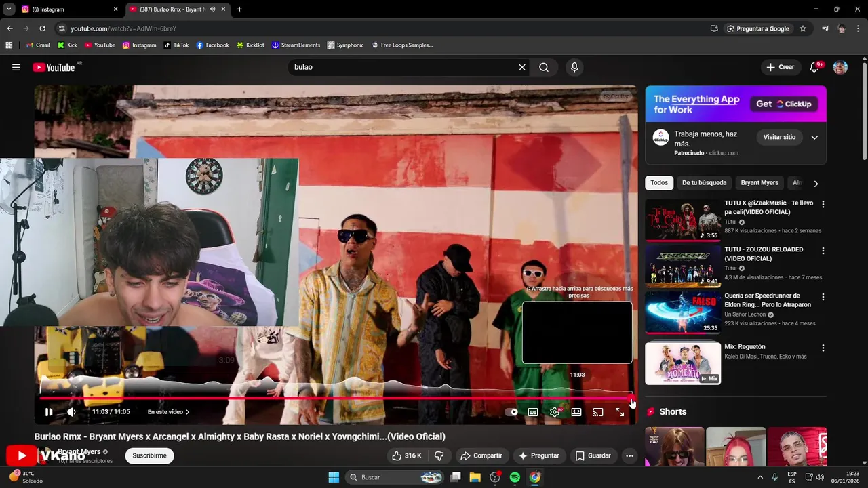The height and width of the screenshot is (488, 868).
Task: Subscribe via the Suscribirme button
Action: [x=149, y=455]
